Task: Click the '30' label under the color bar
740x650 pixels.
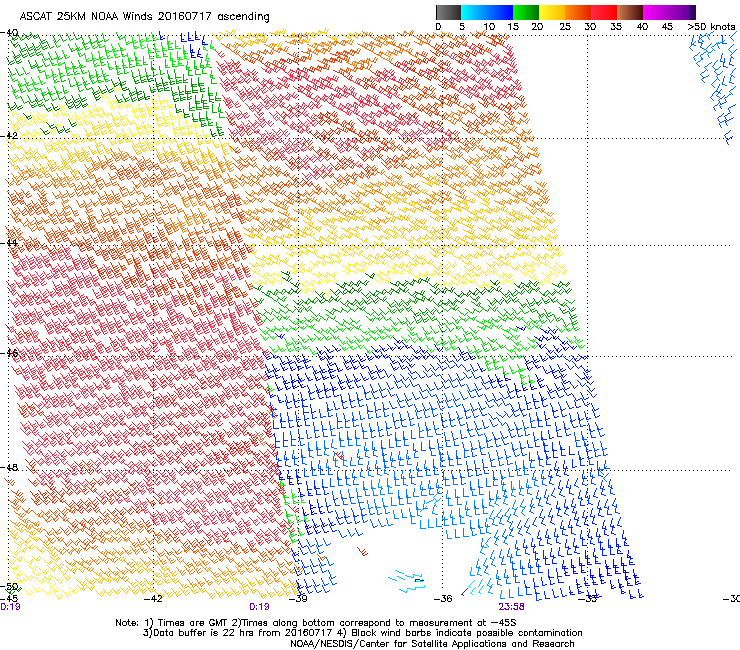Action: [x=590, y=27]
